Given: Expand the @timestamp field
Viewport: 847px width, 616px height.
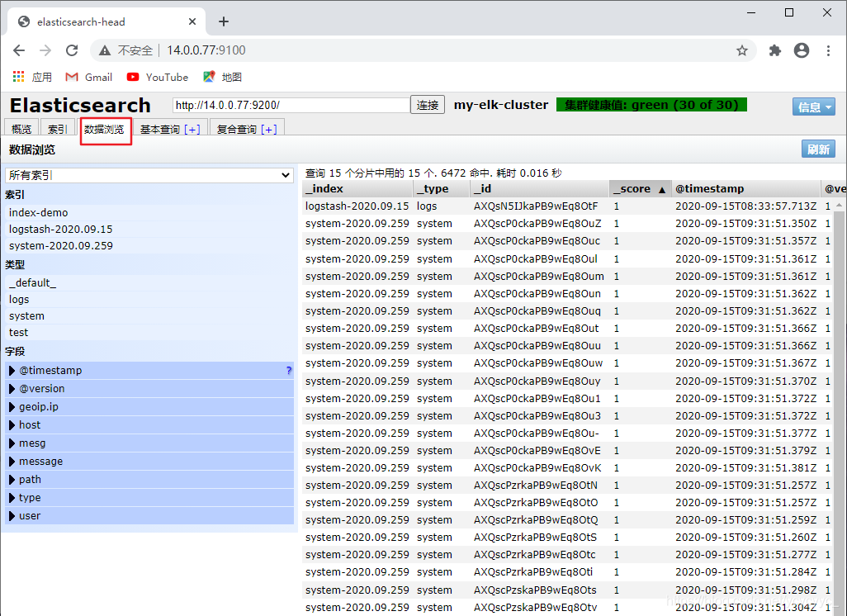Looking at the screenshot, I should (x=12, y=370).
